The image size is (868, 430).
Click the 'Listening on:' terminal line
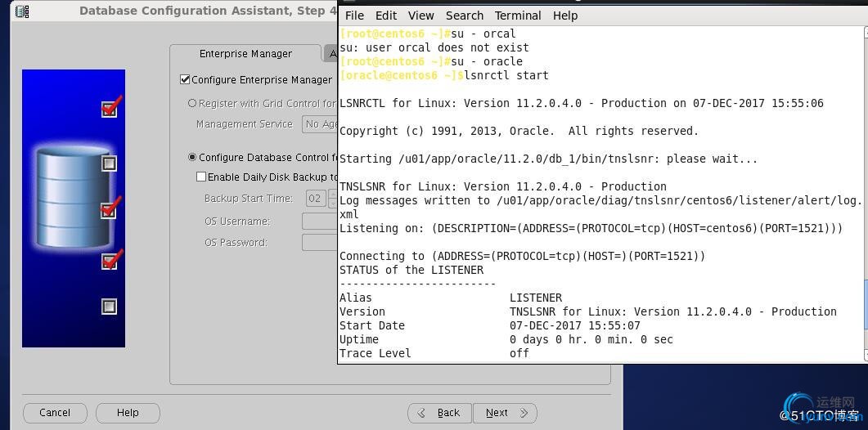pos(591,228)
